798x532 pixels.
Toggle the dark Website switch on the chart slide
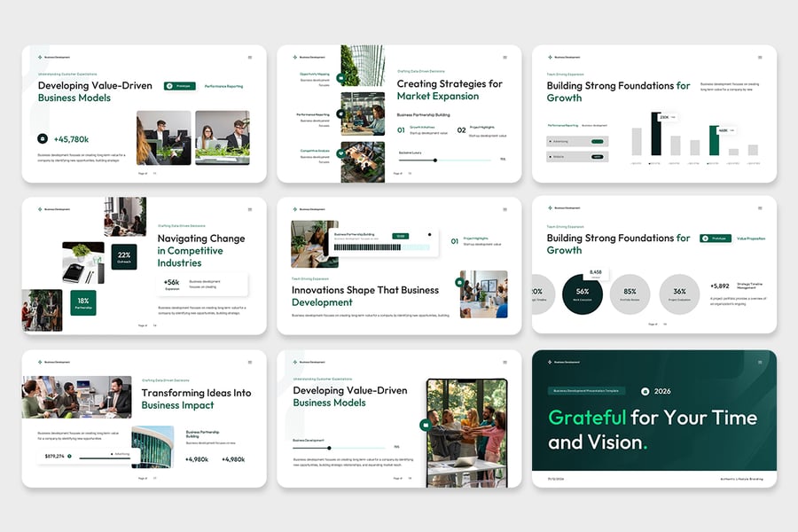597,157
